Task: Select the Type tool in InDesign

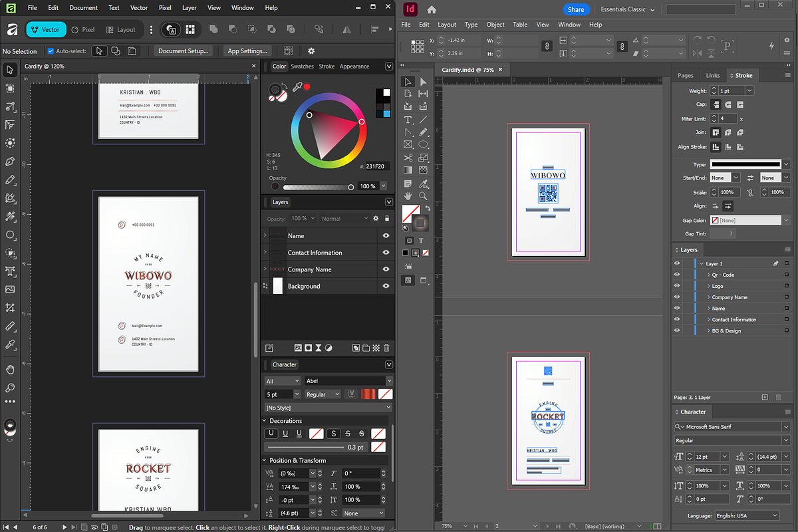Action: [x=408, y=120]
